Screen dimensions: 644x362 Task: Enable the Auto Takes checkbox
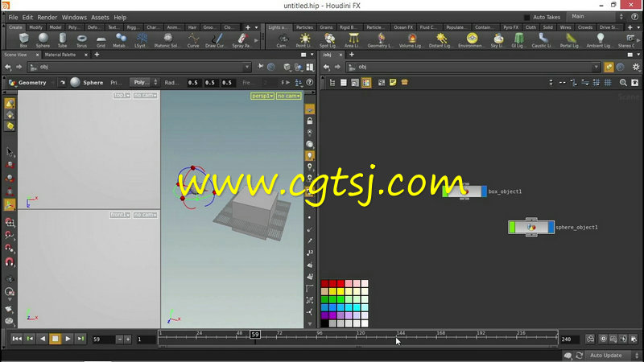(526, 17)
